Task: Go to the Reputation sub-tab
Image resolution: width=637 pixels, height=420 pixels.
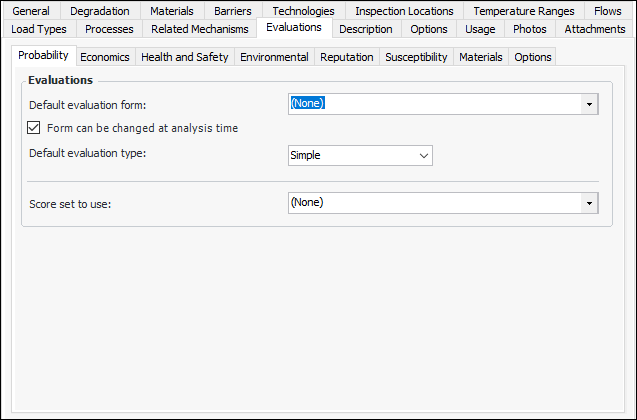Action: 346,57
